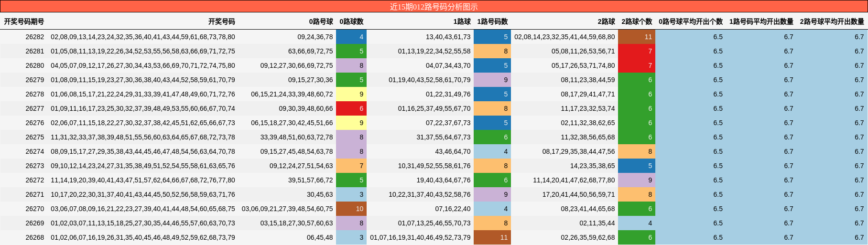Click period number 26279
The image size is (868, 245).
coord(35,80)
